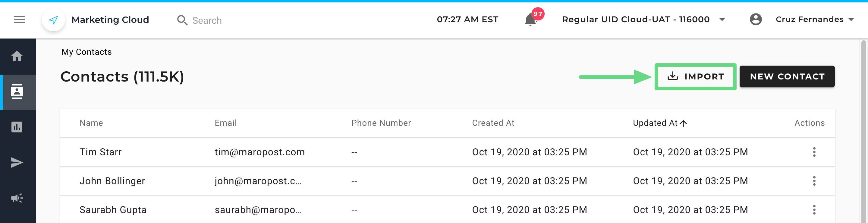Open the megaphone campaigns sidebar icon
This screenshot has height=223, width=868.
click(17, 198)
